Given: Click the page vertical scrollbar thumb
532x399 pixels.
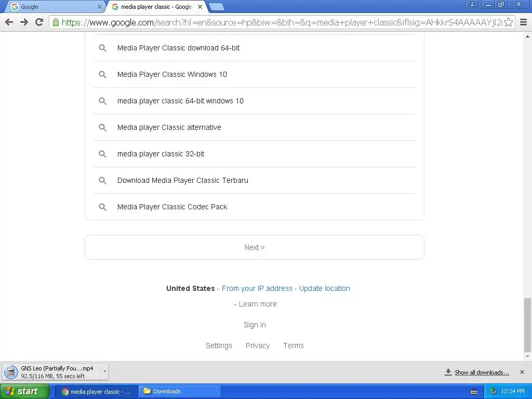Looking at the screenshot, I should tap(527, 326).
